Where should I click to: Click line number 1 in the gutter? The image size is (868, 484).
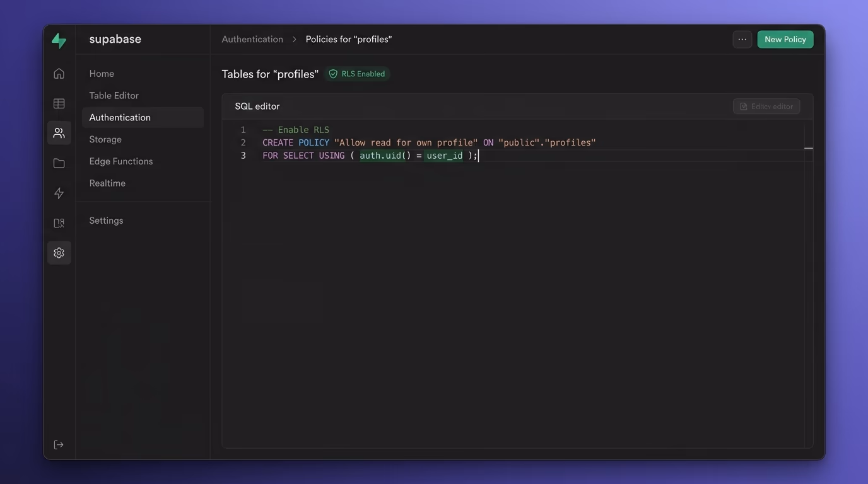(243, 130)
